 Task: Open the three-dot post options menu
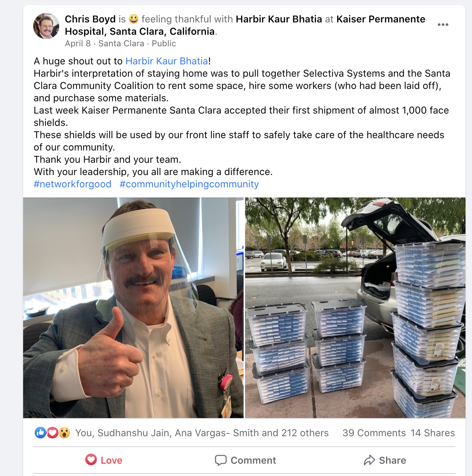pyautogui.click(x=443, y=25)
